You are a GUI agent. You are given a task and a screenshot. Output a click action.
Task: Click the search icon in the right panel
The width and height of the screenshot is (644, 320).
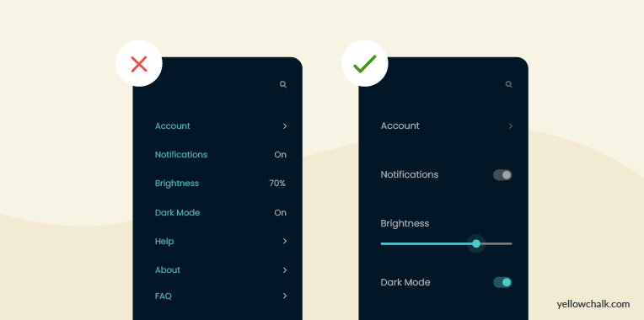coord(509,84)
